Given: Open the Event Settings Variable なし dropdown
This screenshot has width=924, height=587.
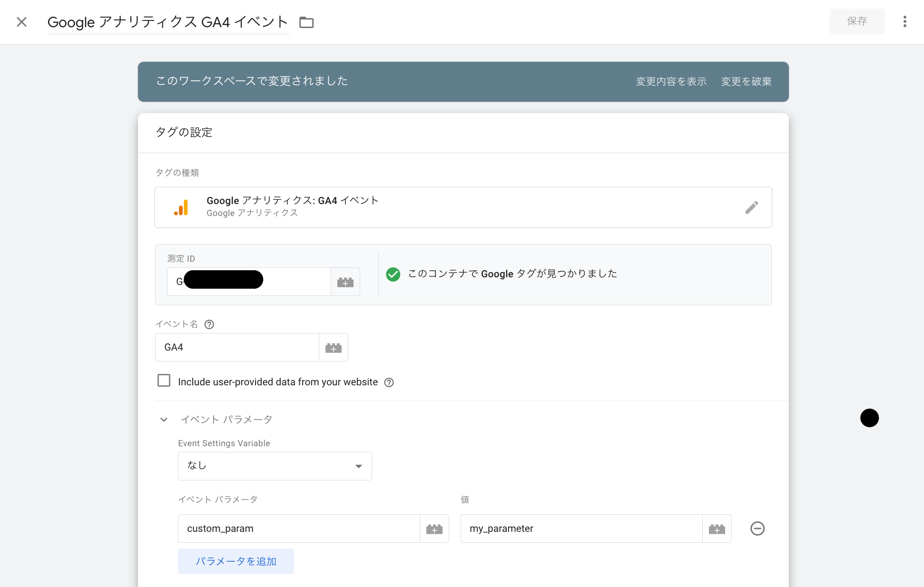Looking at the screenshot, I should point(275,466).
